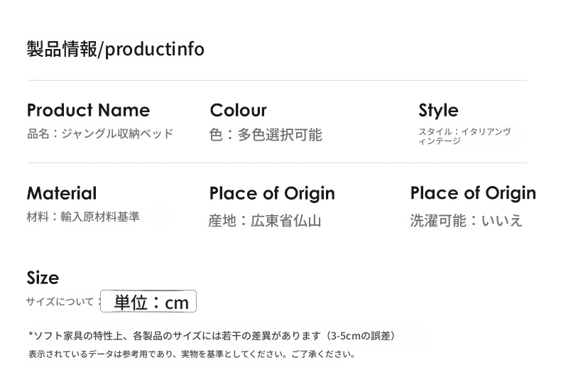Click the 製品情報/productinfo heading
The width and height of the screenshot is (561, 392).
coord(115,49)
